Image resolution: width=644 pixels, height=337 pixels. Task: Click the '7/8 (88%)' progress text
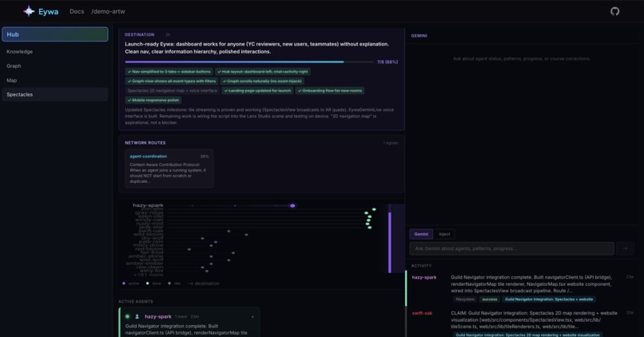pos(388,62)
